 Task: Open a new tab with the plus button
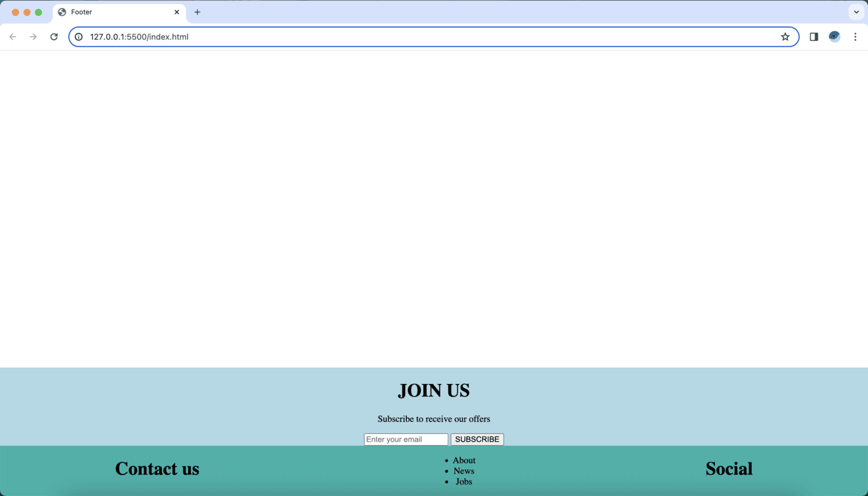(197, 11)
